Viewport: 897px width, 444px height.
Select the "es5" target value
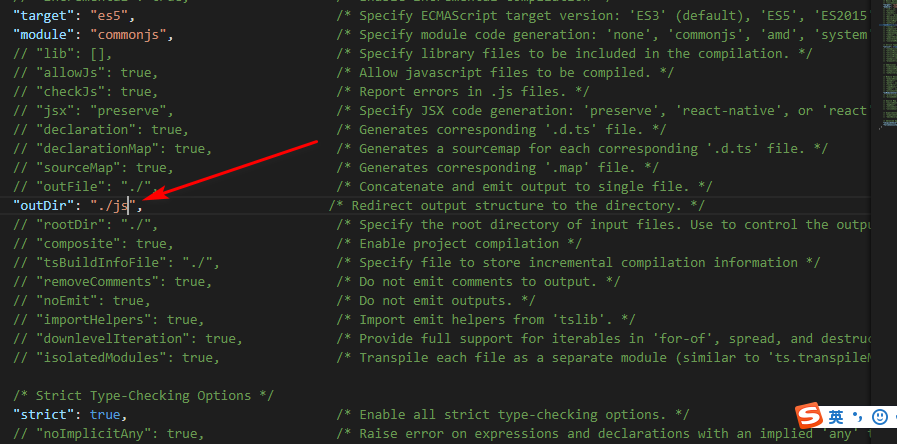tap(109, 15)
